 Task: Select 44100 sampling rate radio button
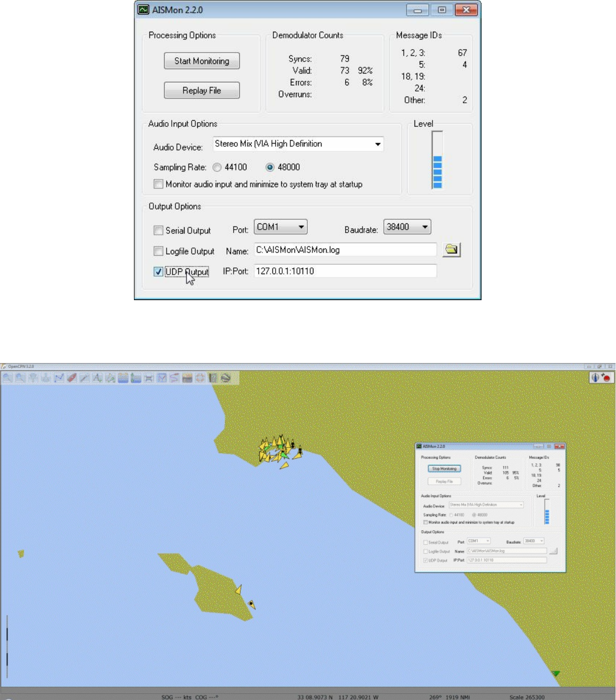coord(217,167)
